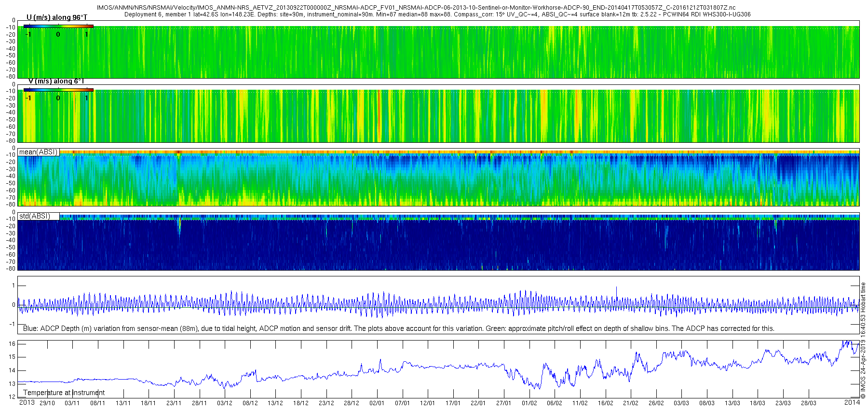
Task: Click the 16 tick on temperature axis
Action: [13, 344]
